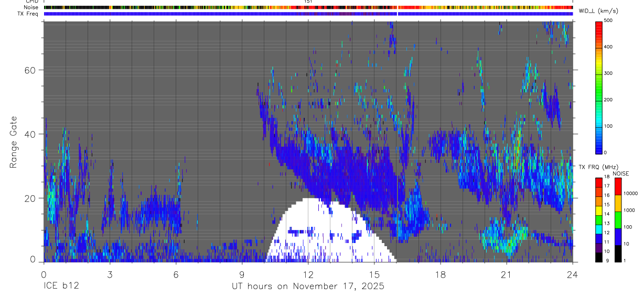Image resolution: width=644 pixels, height=297 pixels.
Task: Click the 9 label on TX FRQ legend
Action: (x=606, y=260)
